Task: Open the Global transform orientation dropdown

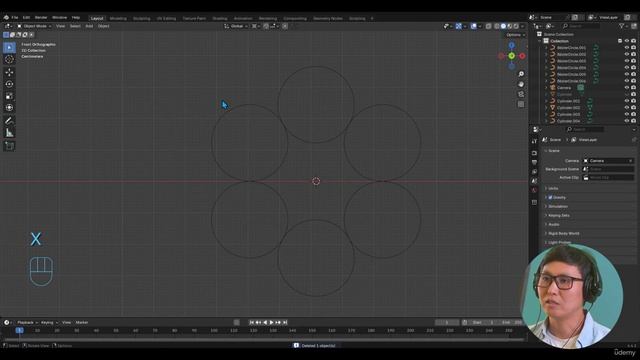Action: [236, 26]
